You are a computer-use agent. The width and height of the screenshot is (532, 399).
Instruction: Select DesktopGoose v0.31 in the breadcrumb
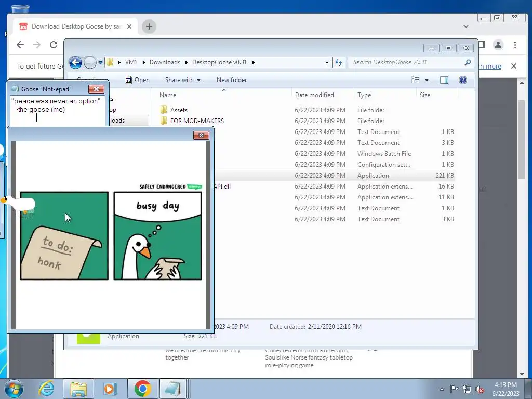tap(220, 62)
